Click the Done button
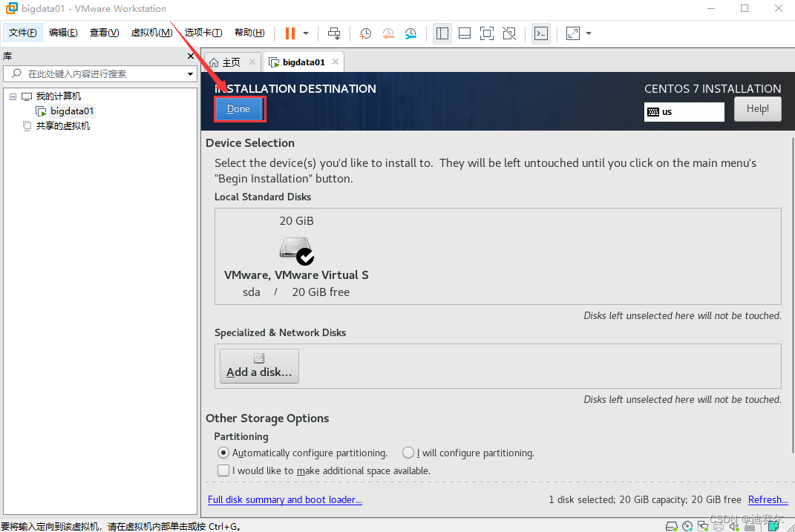 coord(239,109)
